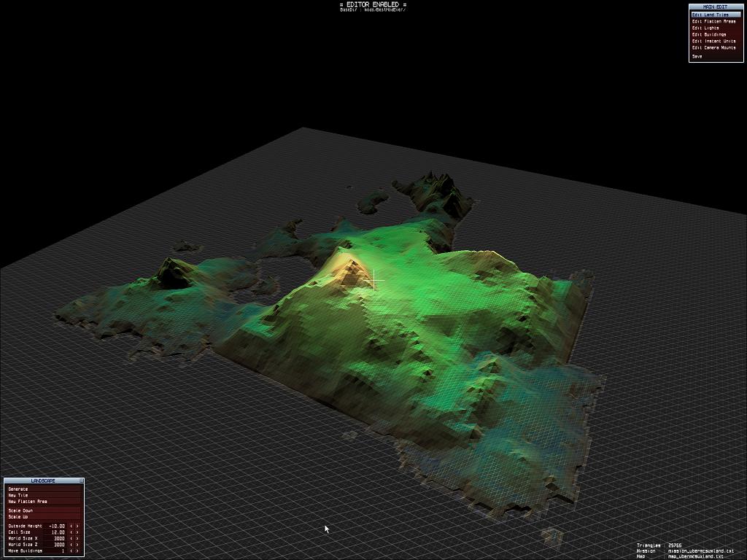Viewport: 747px width, 560px height.
Task: Choose Edit Buildings in Main Edit
Action: (x=716, y=35)
